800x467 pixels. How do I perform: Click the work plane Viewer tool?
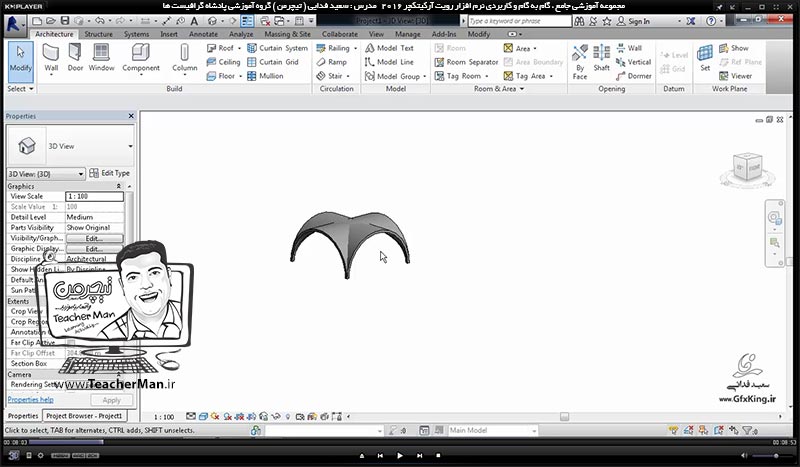pos(735,76)
